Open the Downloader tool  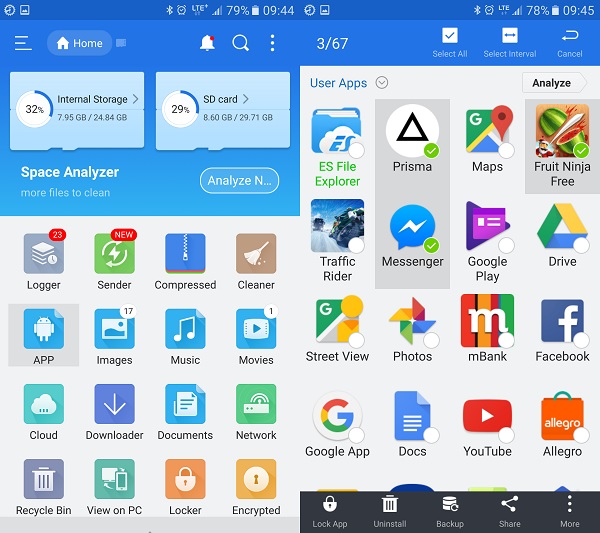[x=114, y=412]
